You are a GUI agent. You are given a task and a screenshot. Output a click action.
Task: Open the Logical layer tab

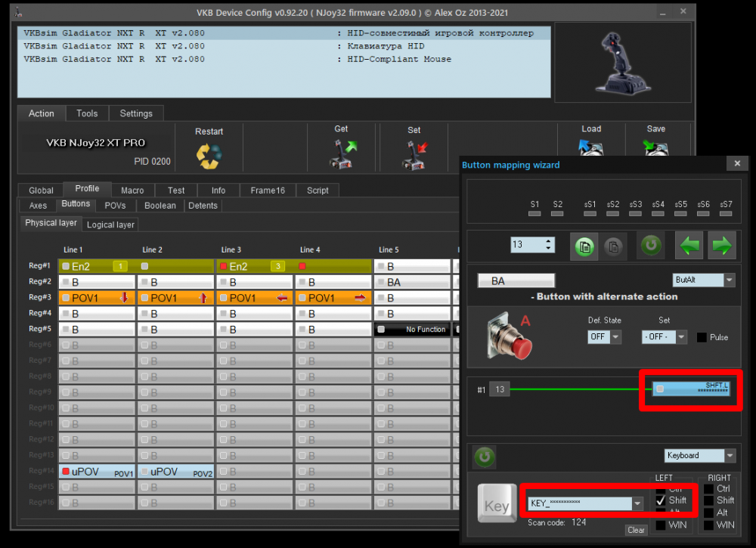[110, 224]
